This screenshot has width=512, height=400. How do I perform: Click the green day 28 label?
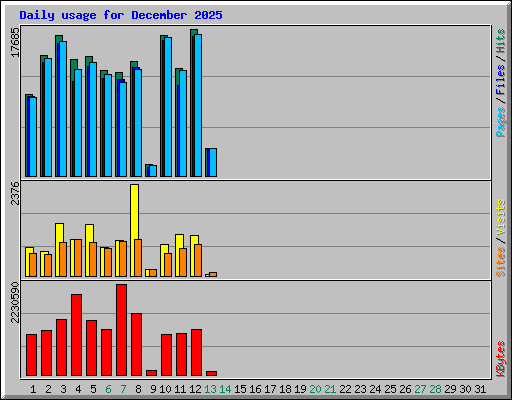pos(435,389)
